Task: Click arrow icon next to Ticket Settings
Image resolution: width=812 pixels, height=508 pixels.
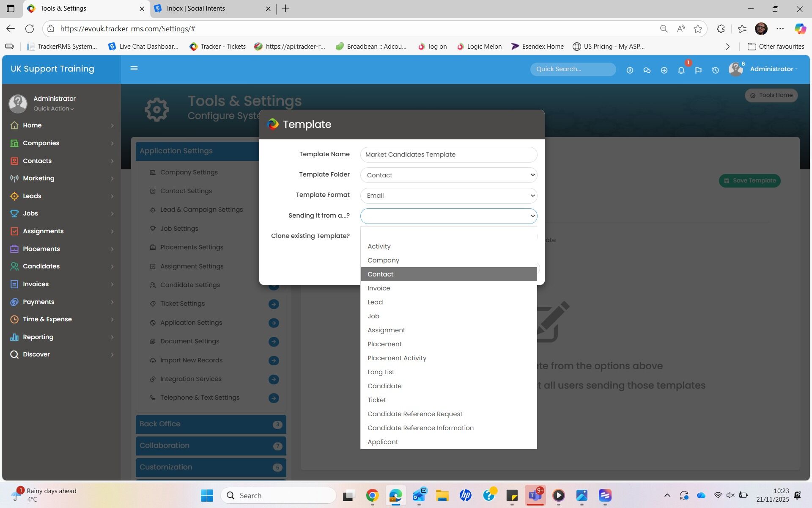Action: (x=274, y=304)
